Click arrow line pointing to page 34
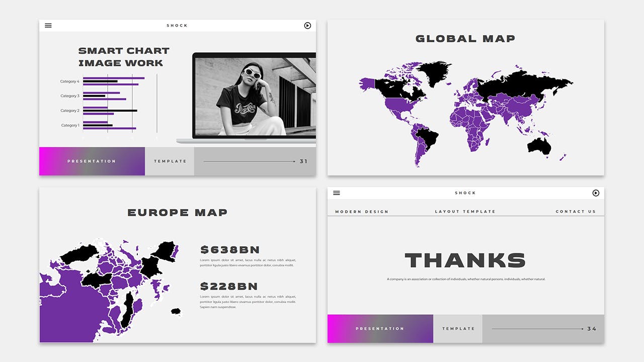Viewport: 644px width, 362px height. pos(537,329)
